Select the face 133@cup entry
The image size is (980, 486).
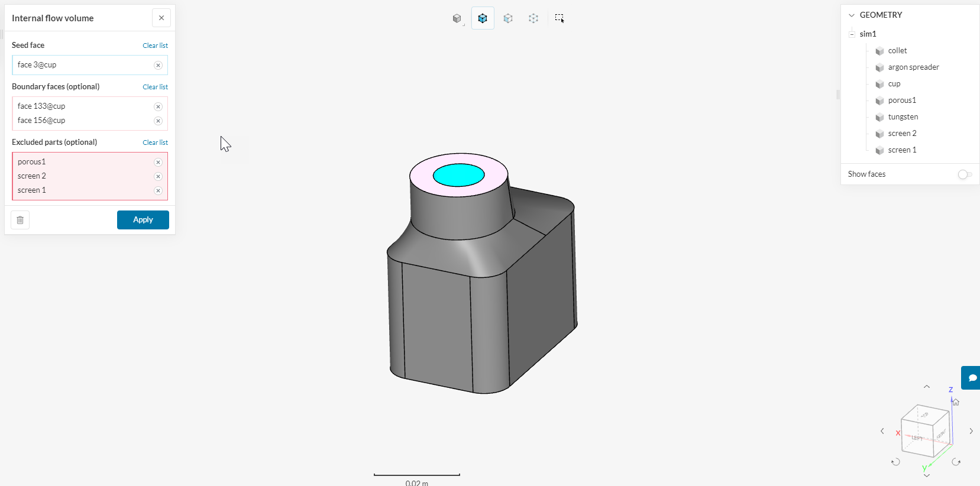pyautogui.click(x=41, y=106)
